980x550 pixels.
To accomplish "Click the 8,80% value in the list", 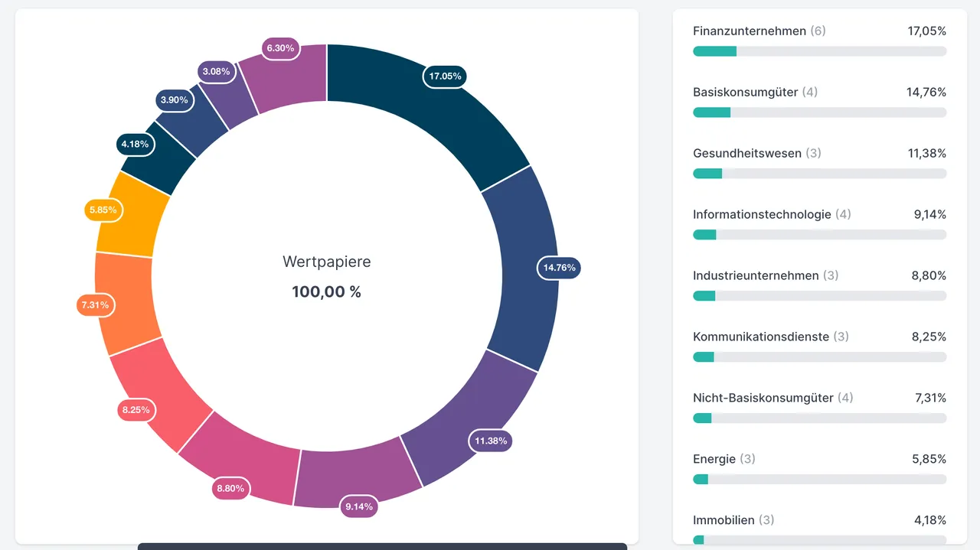I will (x=929, y=275).
